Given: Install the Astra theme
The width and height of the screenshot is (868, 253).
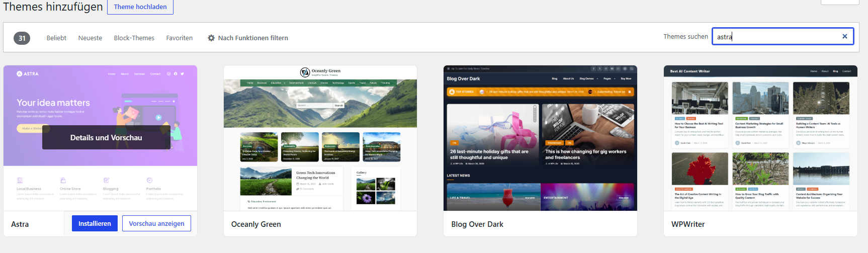Looking at the screenshot, I should pyautogui.click(x=95, y=223).
